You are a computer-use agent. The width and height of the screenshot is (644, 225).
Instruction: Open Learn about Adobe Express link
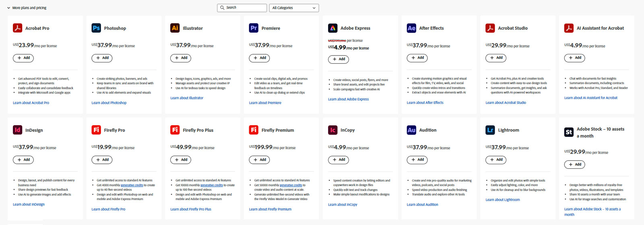[x=349, y=99]
